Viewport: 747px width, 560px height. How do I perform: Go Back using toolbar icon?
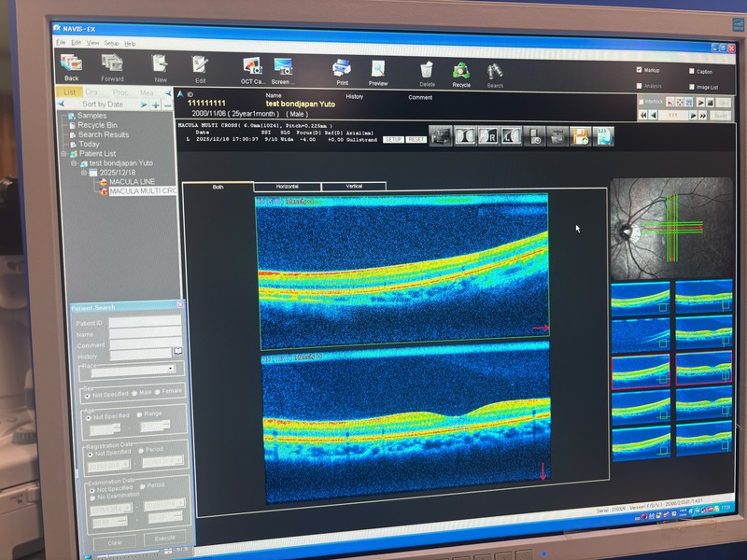coord(71,63)
